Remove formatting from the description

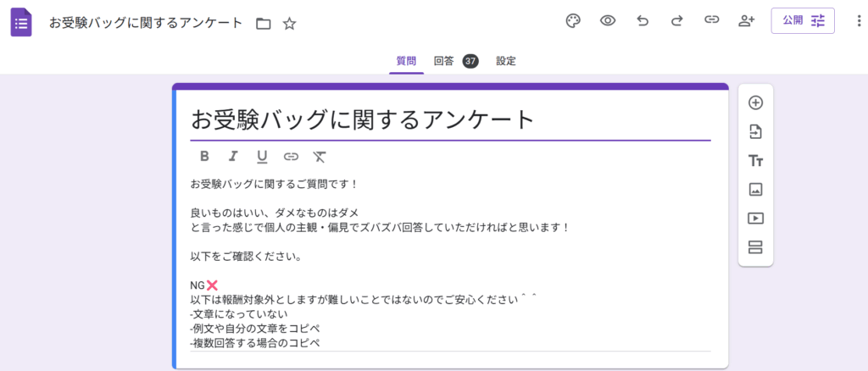(320, 157)
